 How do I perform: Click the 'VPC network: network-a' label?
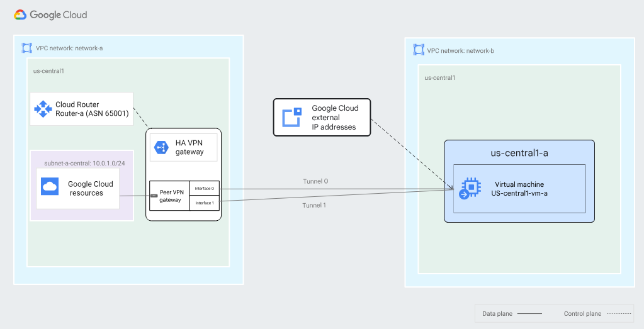click(69, 48)
